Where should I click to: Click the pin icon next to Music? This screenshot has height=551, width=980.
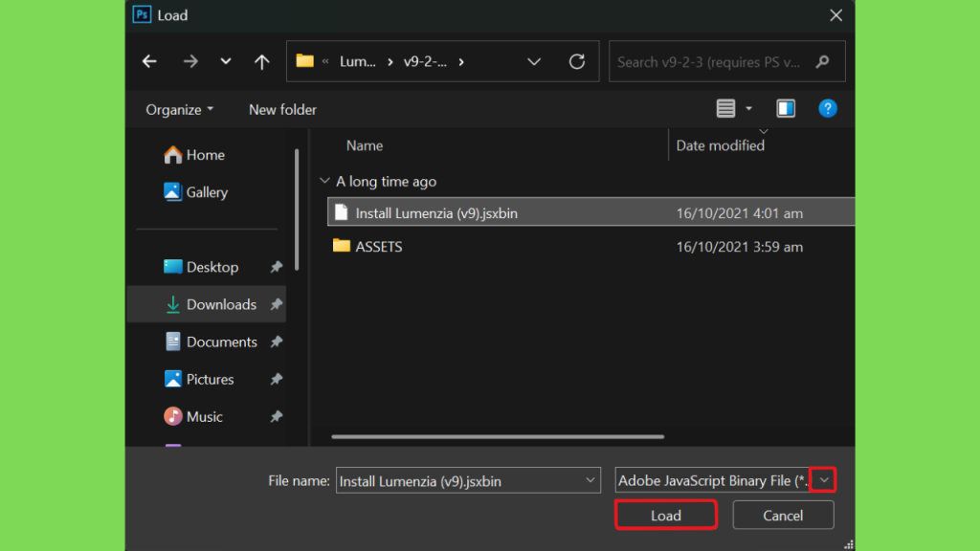[x=277, y=417]
